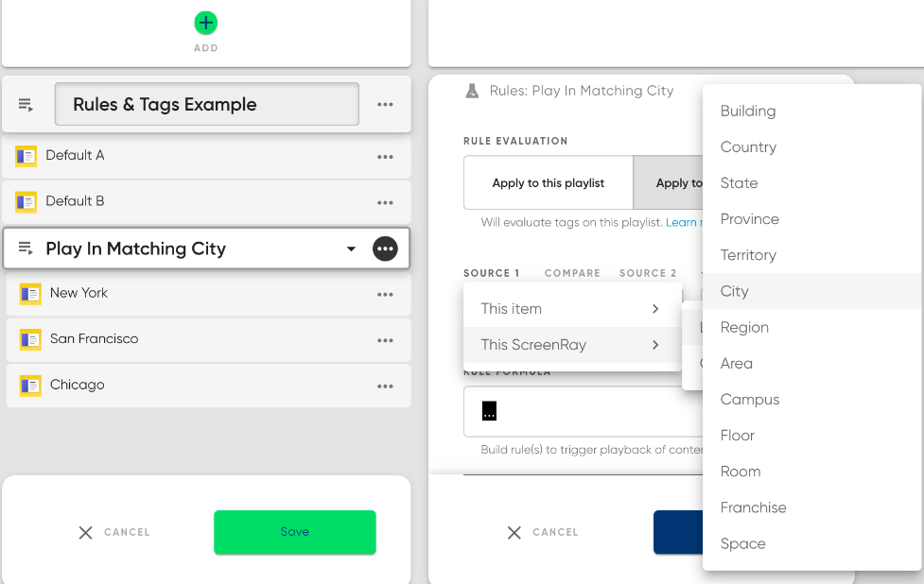Choose City from the tag list

(812, 291)
